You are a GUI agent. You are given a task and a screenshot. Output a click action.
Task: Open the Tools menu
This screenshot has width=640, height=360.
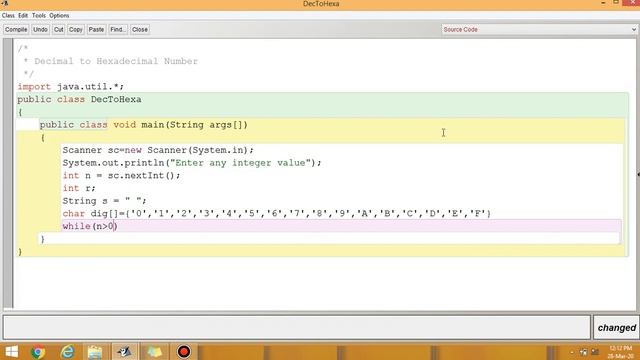[39, 16]
